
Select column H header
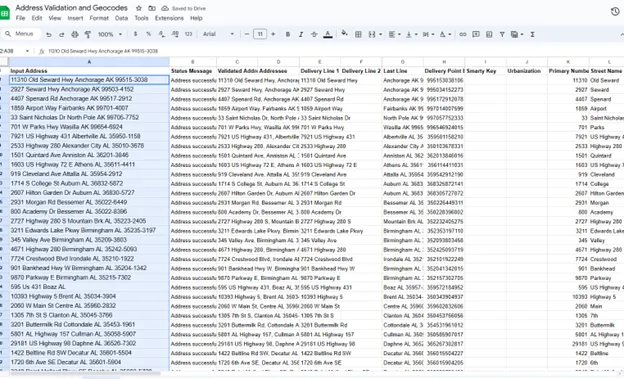click(x=444, y=62)
